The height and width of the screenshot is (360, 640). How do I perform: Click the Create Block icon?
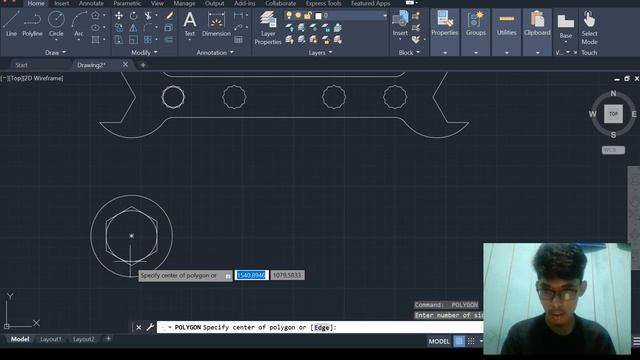tap(416, 16)
